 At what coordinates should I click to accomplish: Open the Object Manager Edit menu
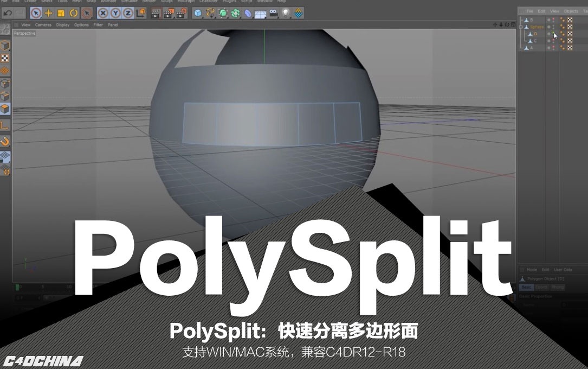click(541, 11)
